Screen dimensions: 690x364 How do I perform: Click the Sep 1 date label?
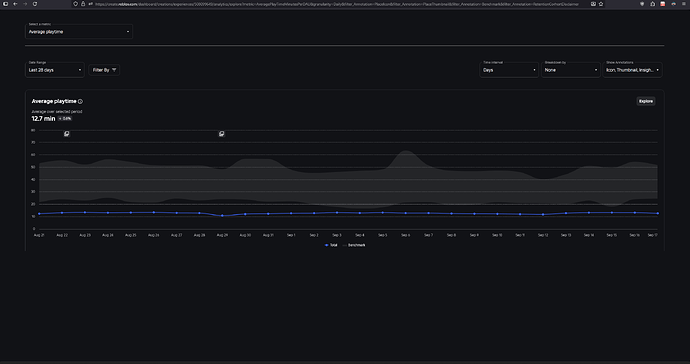tap(291, 235)
